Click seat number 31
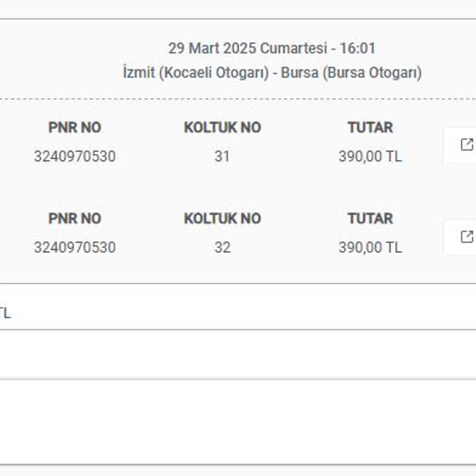 point(222,156)
